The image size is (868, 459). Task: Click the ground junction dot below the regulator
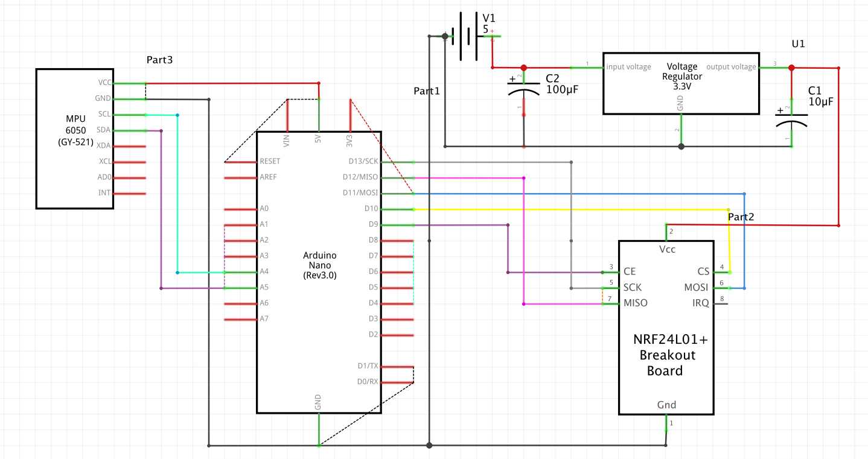[681, 146]
